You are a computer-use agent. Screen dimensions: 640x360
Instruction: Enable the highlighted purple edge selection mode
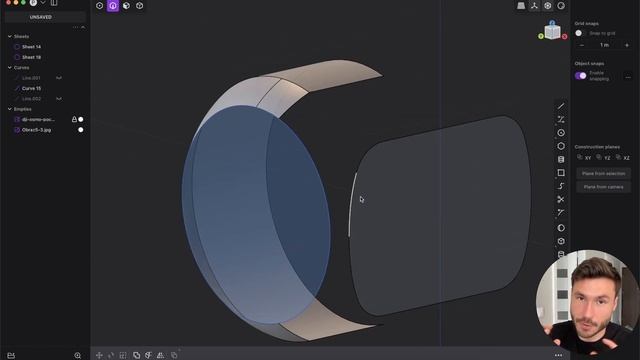coord(113,6)
